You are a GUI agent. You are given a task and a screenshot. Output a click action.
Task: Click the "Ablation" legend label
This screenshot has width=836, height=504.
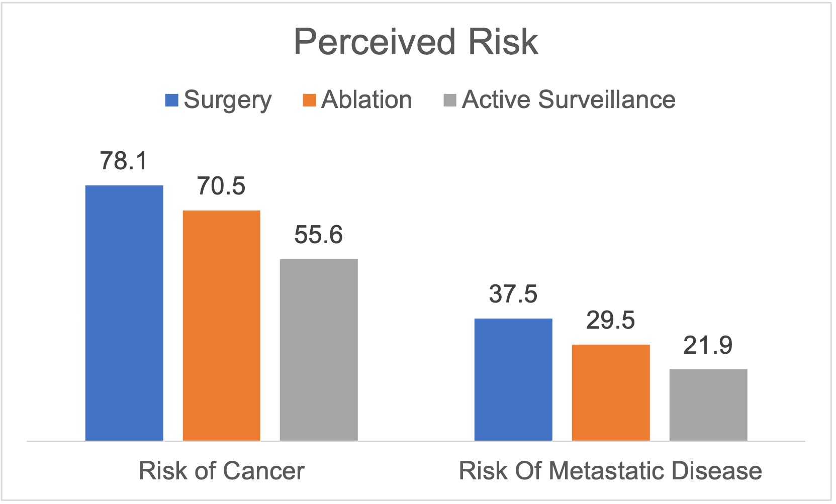[366, 100]
